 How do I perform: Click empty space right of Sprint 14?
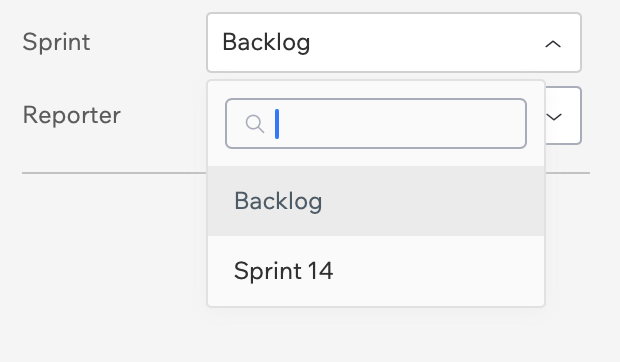(x=439, y=271)
